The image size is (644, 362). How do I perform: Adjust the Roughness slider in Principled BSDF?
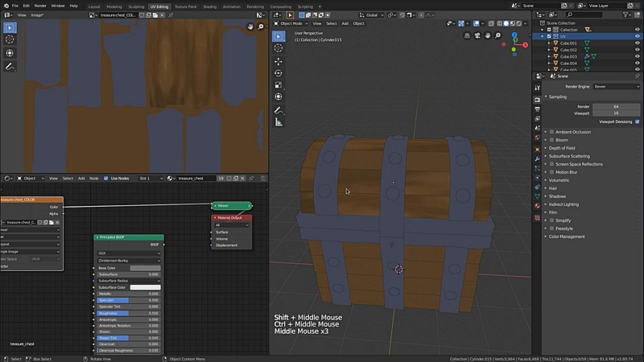coord(129,313)
